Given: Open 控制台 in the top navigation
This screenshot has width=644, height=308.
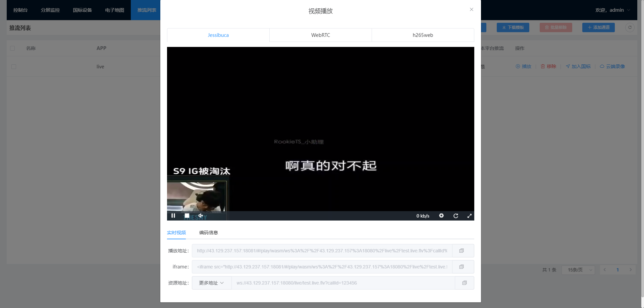Looking at the screenshot, I should (20, 10).
